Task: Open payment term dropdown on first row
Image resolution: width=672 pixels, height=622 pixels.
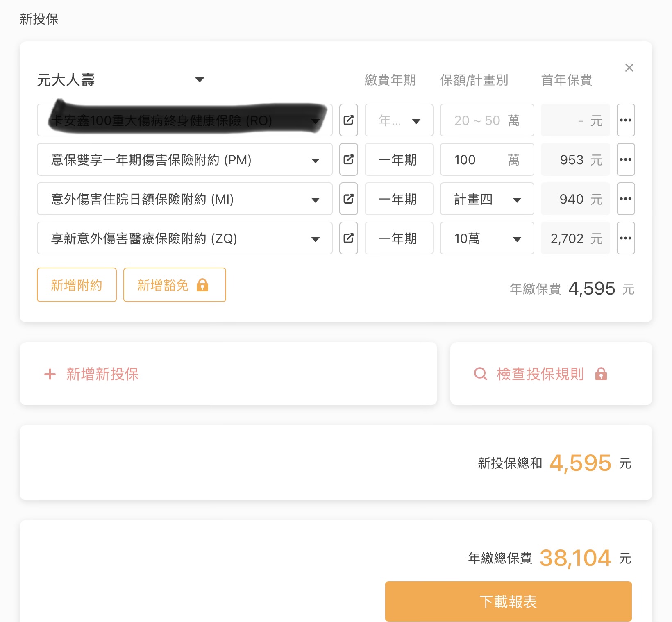Action: 399,120
